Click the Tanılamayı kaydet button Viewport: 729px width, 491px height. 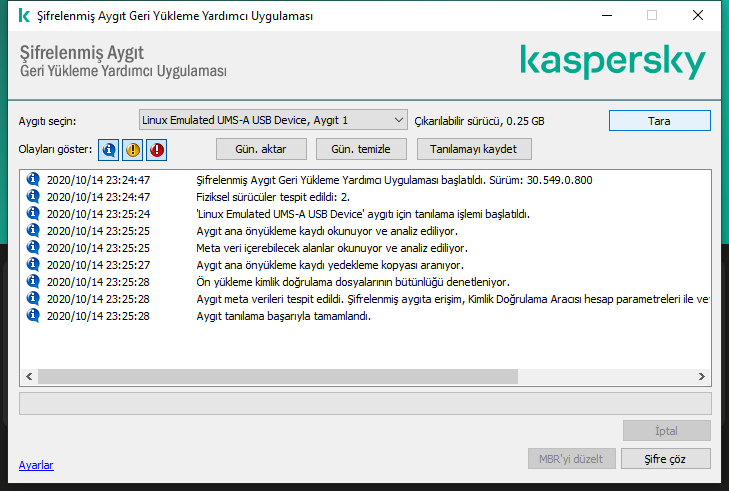pyautogui.click(x=474, y=149)
